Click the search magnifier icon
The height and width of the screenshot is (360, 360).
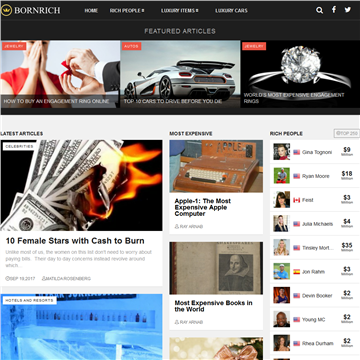coord(319,10)
